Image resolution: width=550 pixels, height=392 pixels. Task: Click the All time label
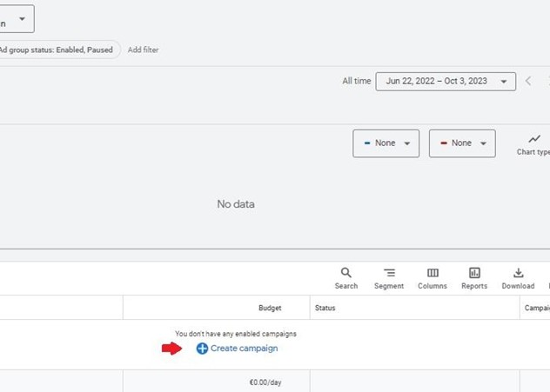click(x=356, y=81)
